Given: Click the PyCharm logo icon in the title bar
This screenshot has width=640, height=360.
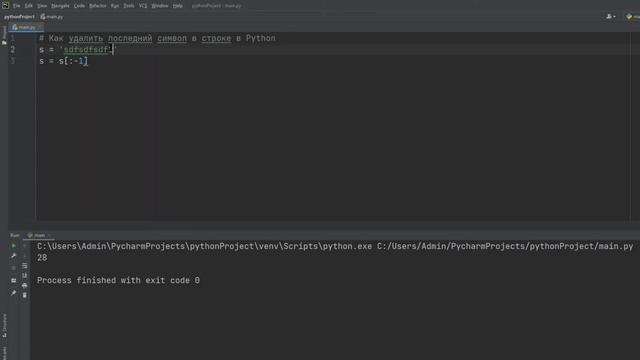Looking at the screenshot, I should point(5,5).
